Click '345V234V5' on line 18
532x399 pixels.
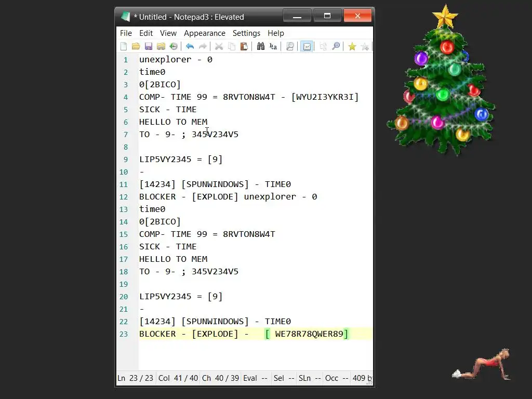pos(215,271)
